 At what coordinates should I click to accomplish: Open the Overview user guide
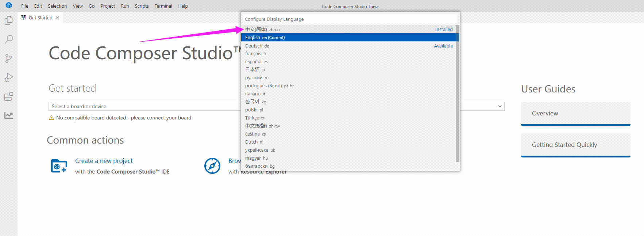tap(576, 114)
